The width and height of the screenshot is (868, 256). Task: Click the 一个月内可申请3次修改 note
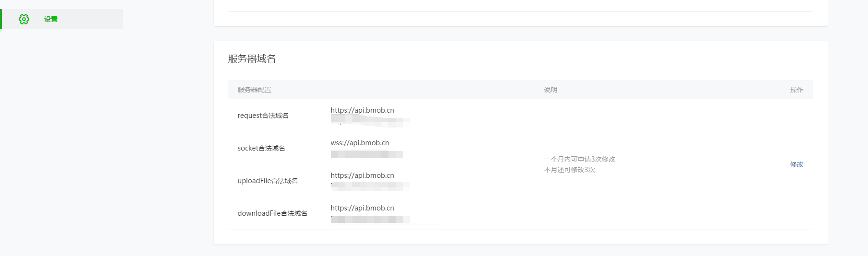click(x=579, y=159)
